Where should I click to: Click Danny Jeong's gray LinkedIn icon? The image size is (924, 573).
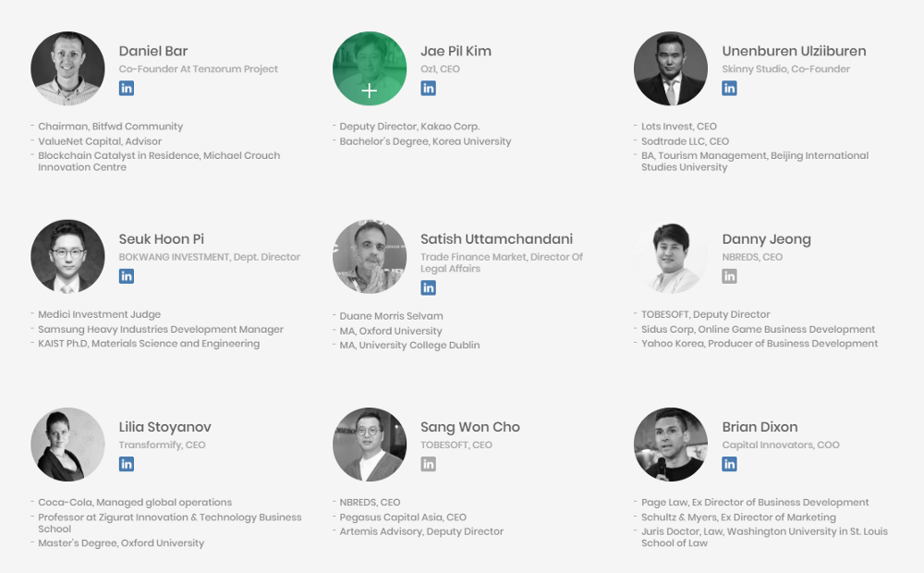[730, 276]
